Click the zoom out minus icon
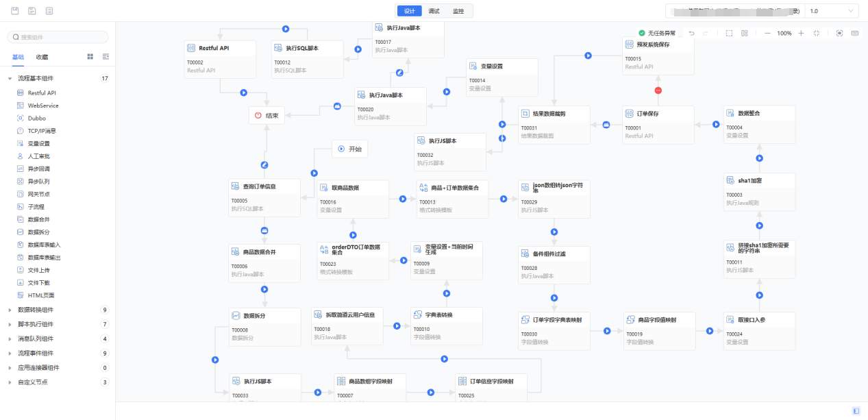This screenshot has height=420, width=868. (767, 33)
